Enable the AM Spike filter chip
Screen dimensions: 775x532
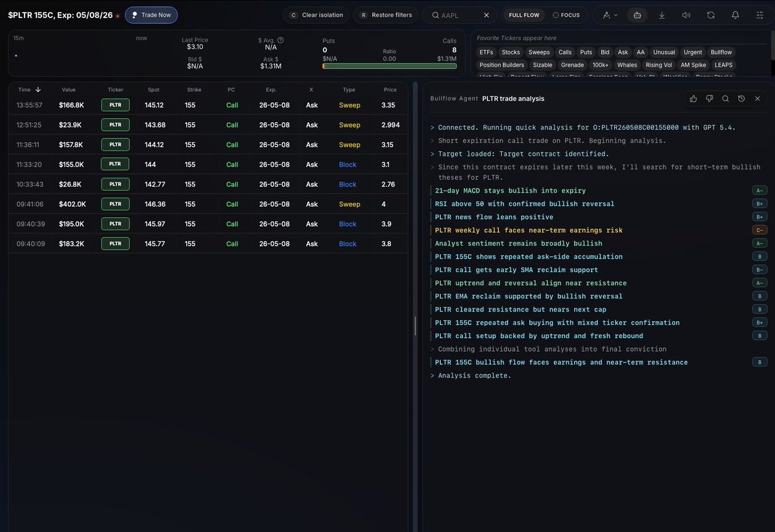tap(693, 65)
